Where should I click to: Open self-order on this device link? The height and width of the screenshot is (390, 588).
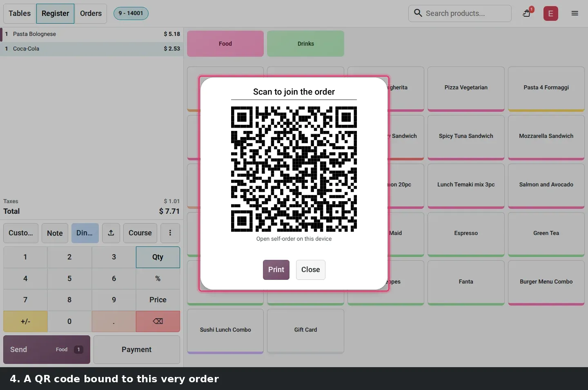(294, 239)
